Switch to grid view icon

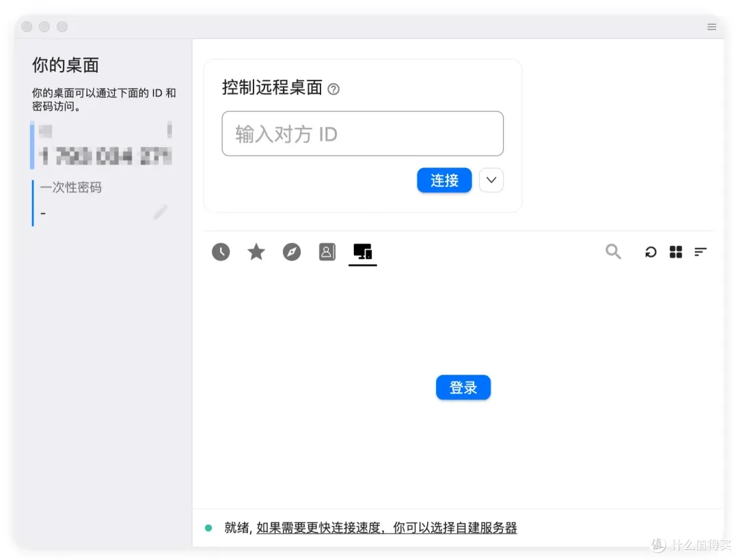click(676, 252)
